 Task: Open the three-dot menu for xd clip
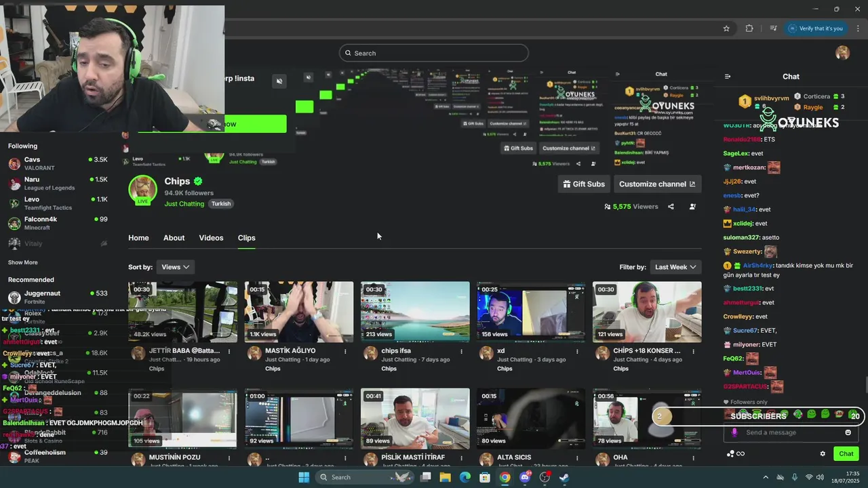[577, 351]
